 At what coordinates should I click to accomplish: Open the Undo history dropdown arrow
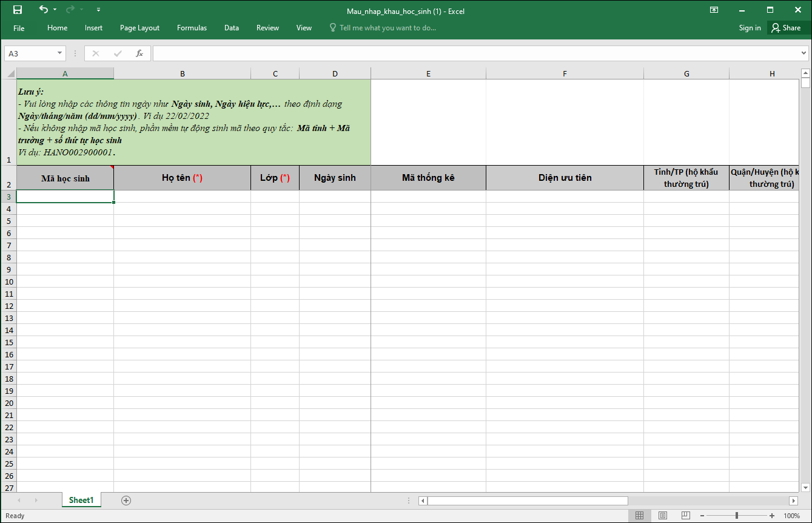55,10
